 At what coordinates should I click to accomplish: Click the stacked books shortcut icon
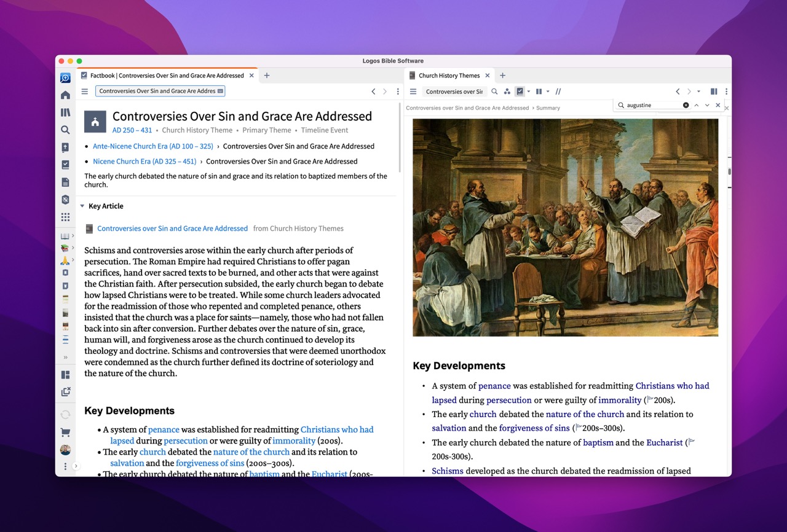point(65,248)
